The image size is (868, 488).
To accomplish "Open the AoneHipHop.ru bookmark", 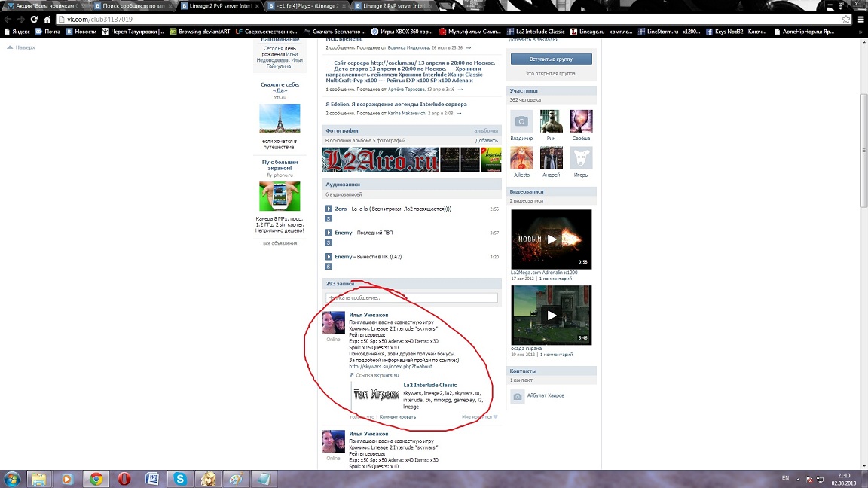I will point(804,32).
